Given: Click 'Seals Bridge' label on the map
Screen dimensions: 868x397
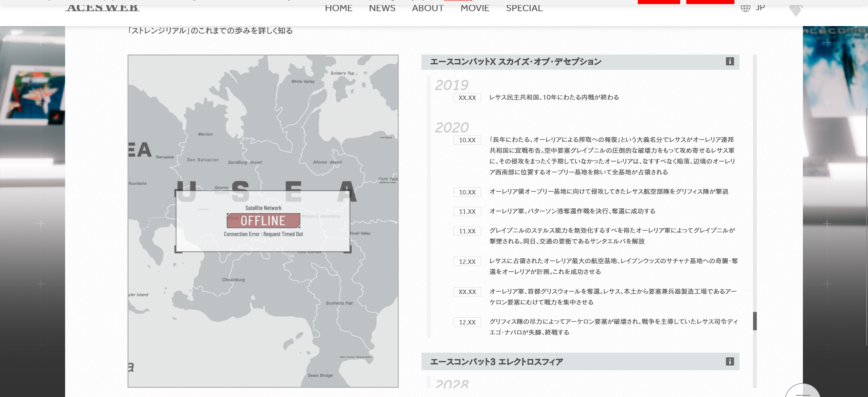Looking at the screenshot, I should (320, 375).
